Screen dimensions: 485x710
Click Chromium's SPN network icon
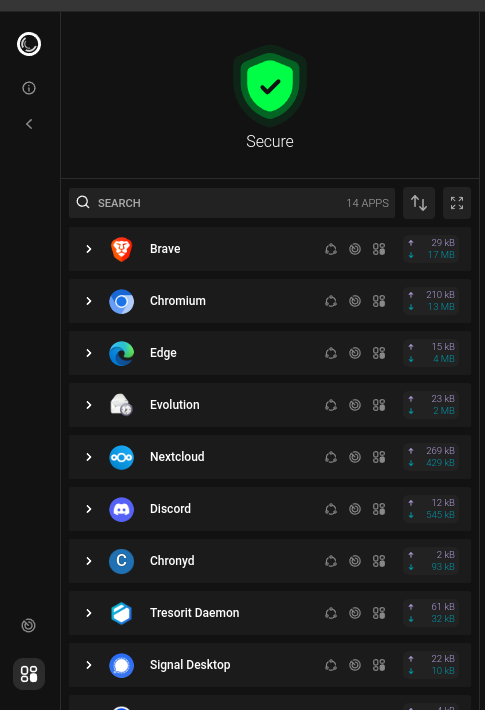[331, 301]
